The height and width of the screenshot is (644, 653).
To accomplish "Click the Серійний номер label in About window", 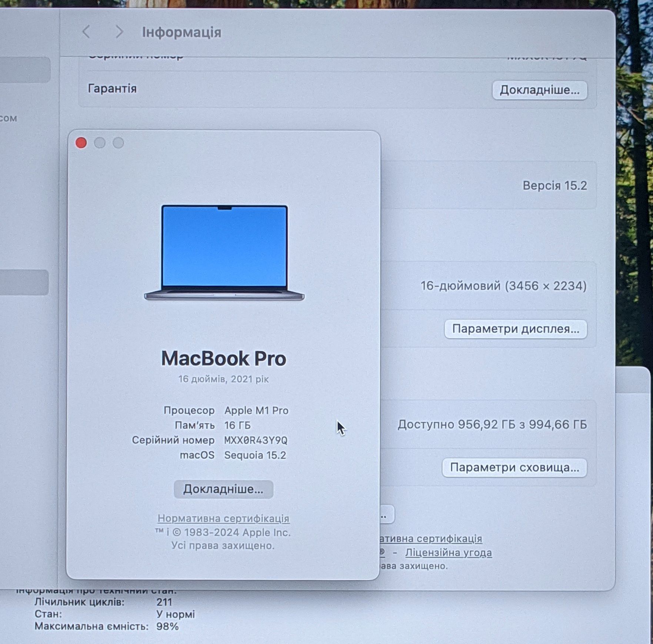I will click(173, 440).
